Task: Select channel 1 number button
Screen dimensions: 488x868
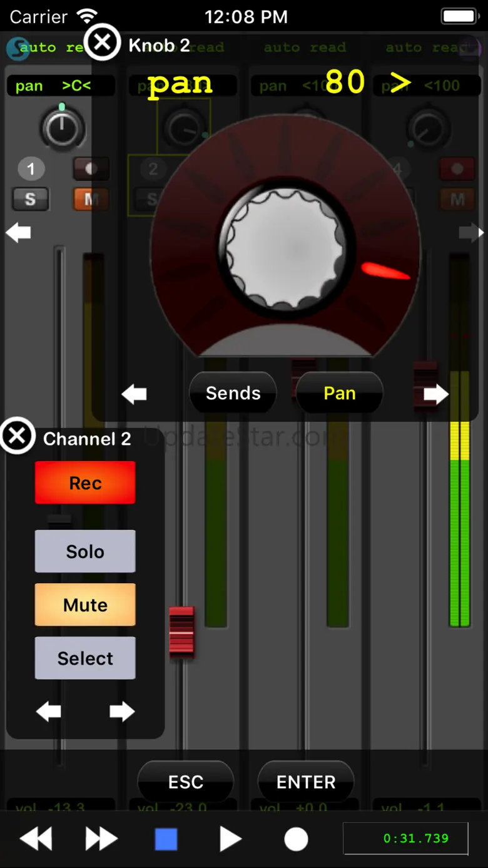Action: click(31, 168)
